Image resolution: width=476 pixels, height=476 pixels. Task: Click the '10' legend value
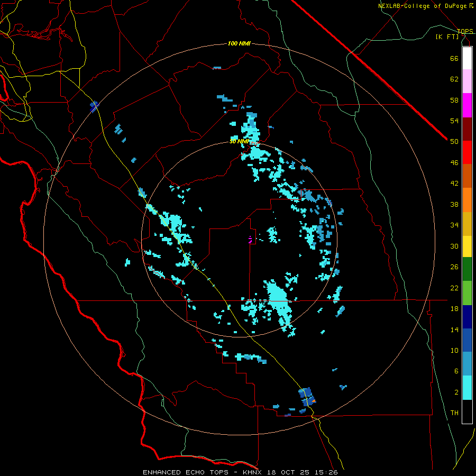click(454, 351)
